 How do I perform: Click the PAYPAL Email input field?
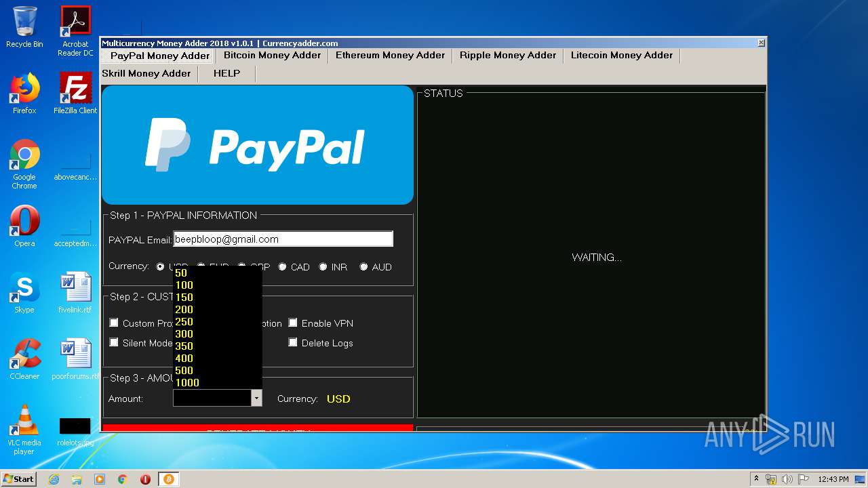[x=283, y=239]
